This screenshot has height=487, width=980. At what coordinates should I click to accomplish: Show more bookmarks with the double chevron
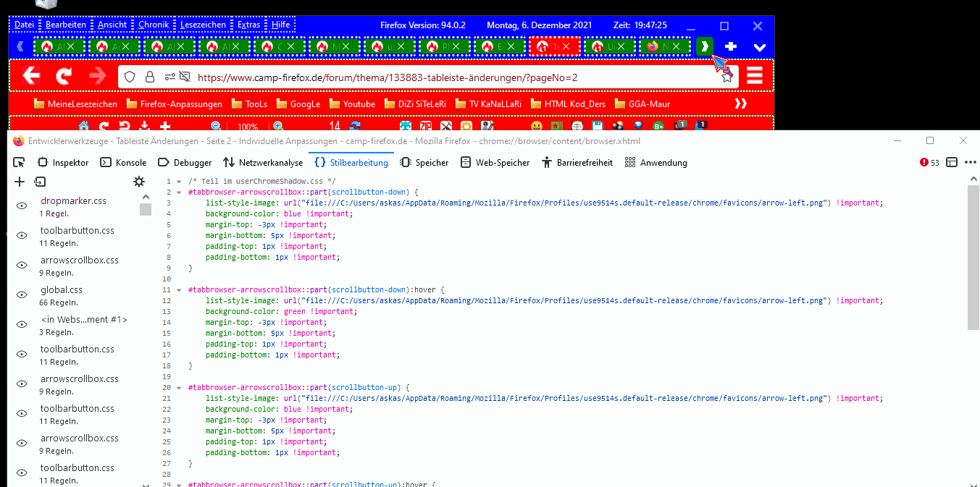pyautogui.click(x=740, y=103)
